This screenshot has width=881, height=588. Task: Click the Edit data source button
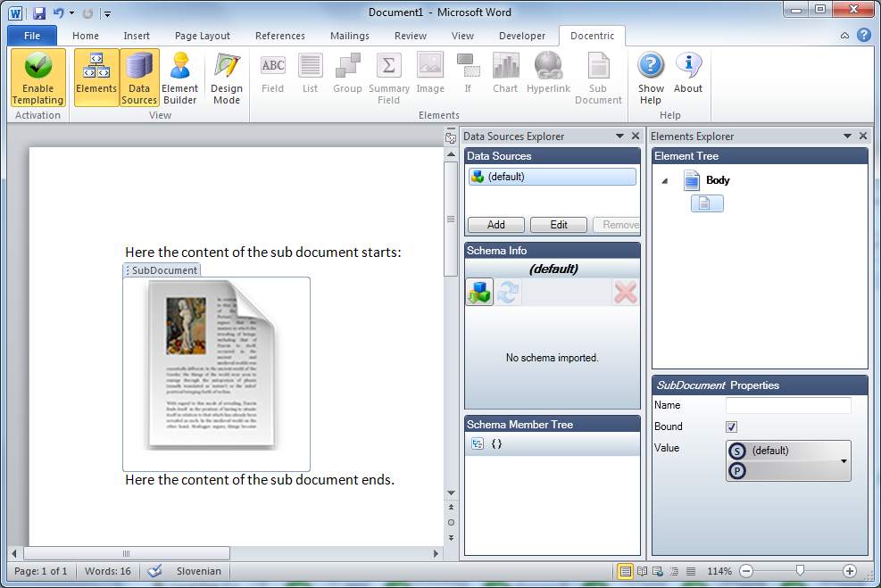pos(559,225)
